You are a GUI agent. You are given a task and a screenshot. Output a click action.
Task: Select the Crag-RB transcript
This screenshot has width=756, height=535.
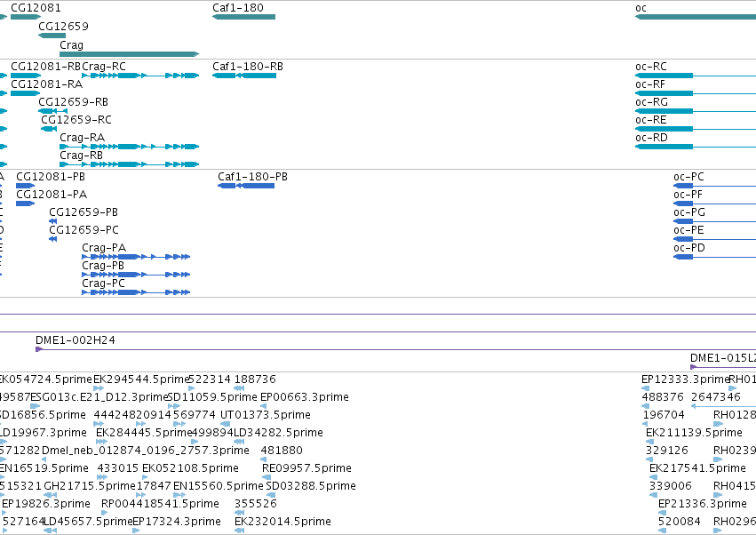pos(129,164)
